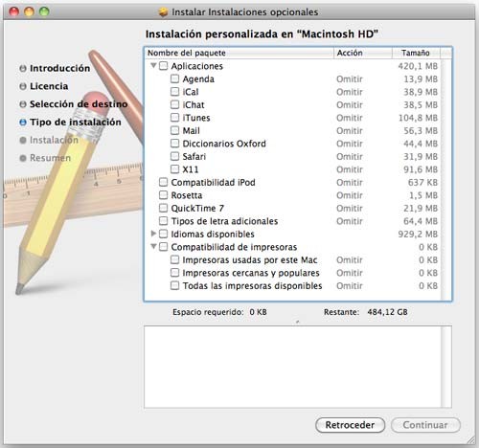Screen dimensions: 479x448
Task: Click the package icon in title bar
Action: click(163, 12)
